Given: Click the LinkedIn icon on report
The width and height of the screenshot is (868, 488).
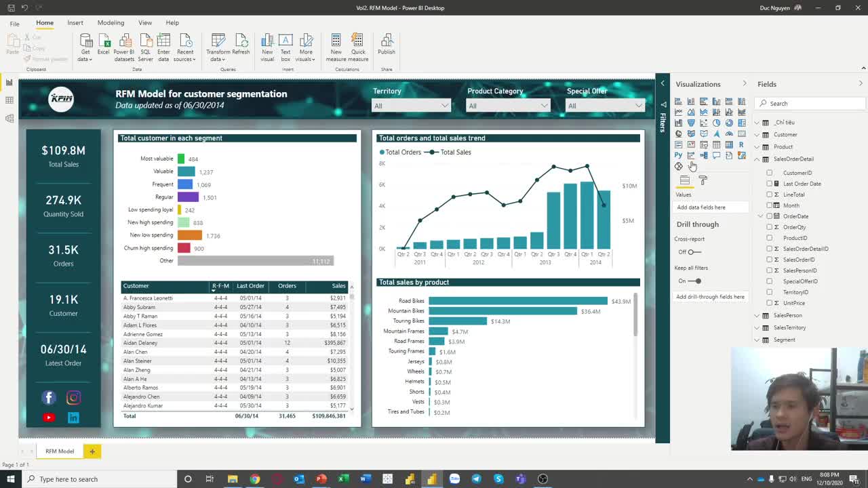Looking at the screenshot, I should 73,418.
